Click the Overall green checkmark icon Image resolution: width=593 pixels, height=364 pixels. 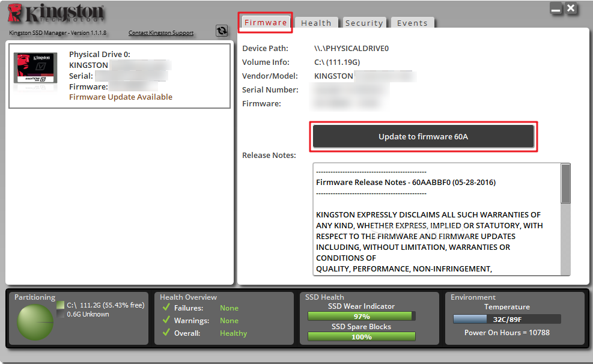166,332
